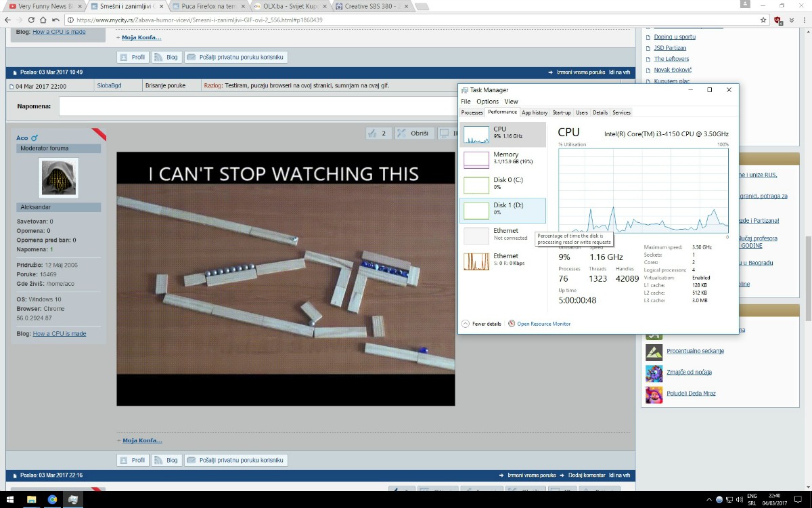
Task: Click the Poludeli Deda Mraz thumbnail icon
Action: 654,394
